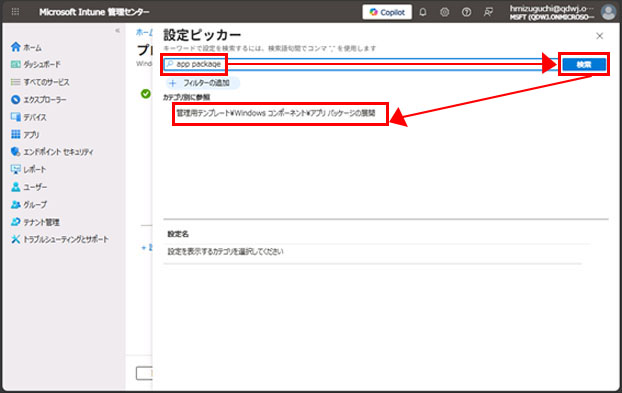Image resolution: width=622 pixels, height=393 pixels.
Task: Open the account avatar menu
Action: [x=608, y=12]
